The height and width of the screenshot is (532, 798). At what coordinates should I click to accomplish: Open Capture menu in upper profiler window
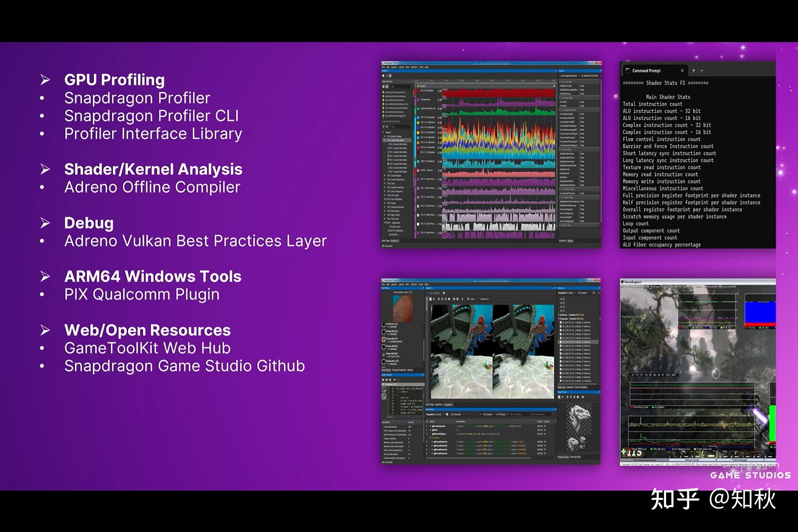[394, 67]
